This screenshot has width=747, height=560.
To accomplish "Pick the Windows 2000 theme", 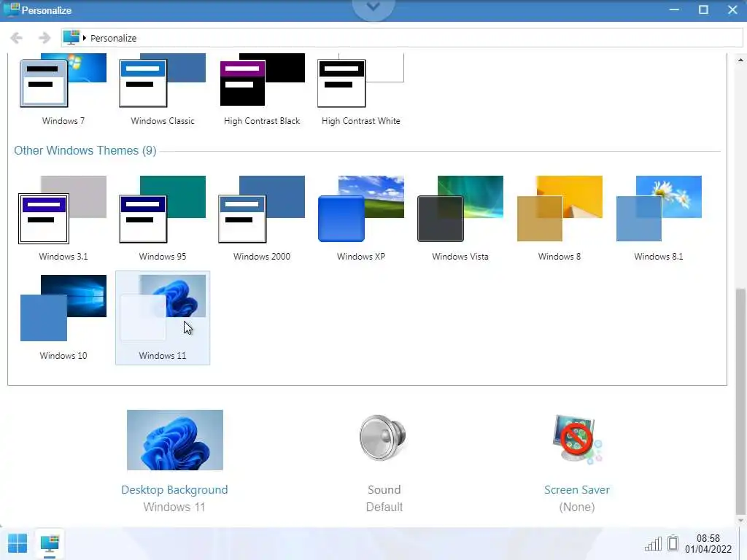I will [262, 219].
